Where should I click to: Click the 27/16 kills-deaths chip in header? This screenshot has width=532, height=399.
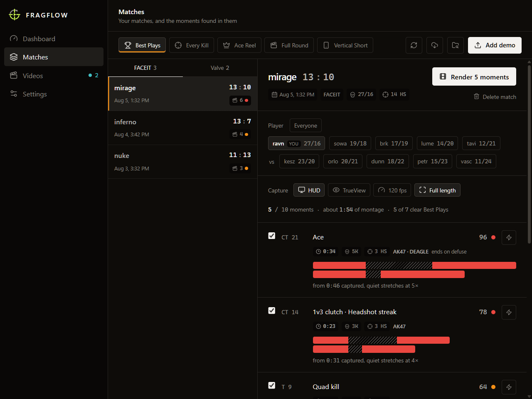click(362, 95)
